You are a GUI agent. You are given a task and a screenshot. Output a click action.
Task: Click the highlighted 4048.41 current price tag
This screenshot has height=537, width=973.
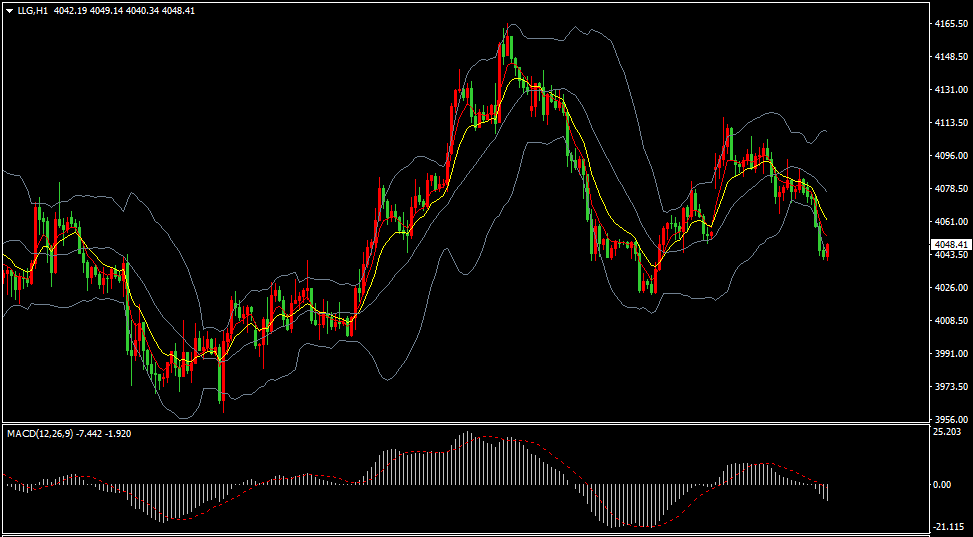pyautogui.click(x=951, y=245)
